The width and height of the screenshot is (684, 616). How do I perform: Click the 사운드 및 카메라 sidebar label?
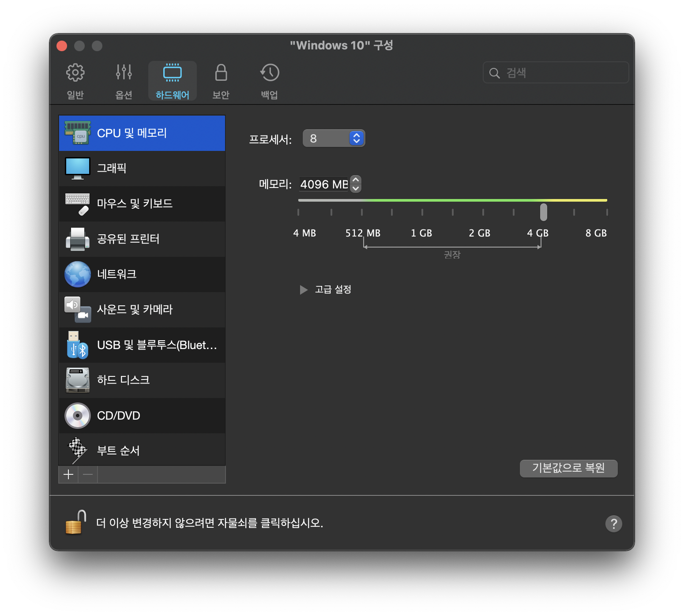pos(135,309)
